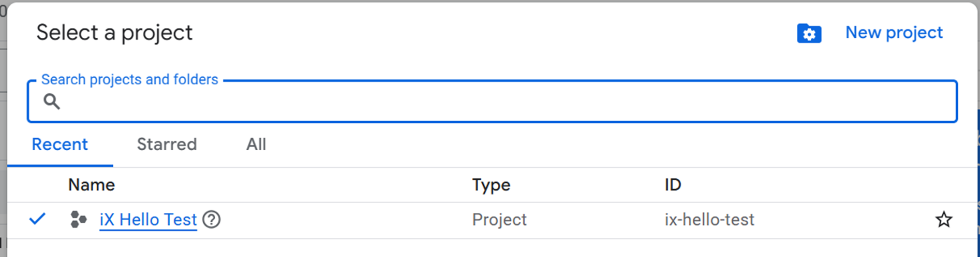This screenshot has width=980, height=257.
Task: Click the Project type cell in the row
Action: (x=499, y=220)
